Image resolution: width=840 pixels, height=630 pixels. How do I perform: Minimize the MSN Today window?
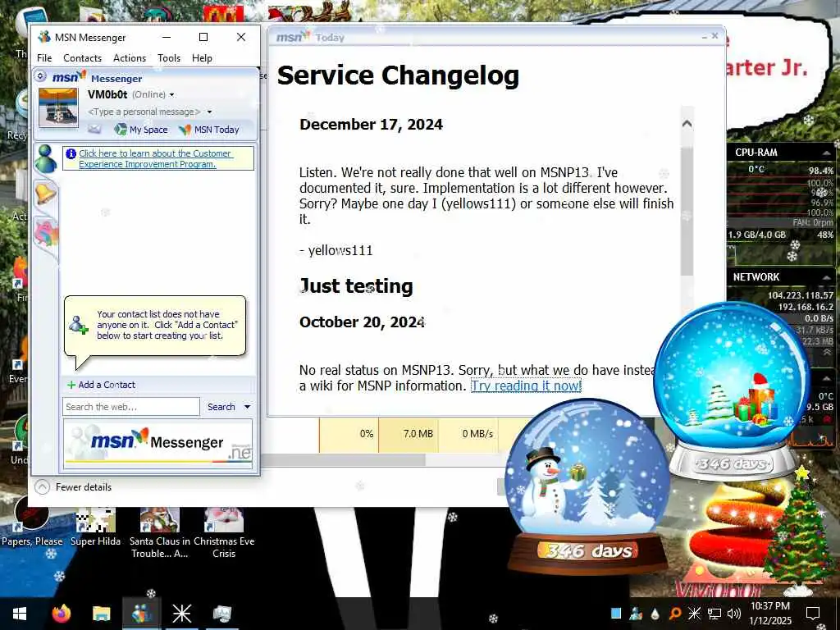point(704,37)
